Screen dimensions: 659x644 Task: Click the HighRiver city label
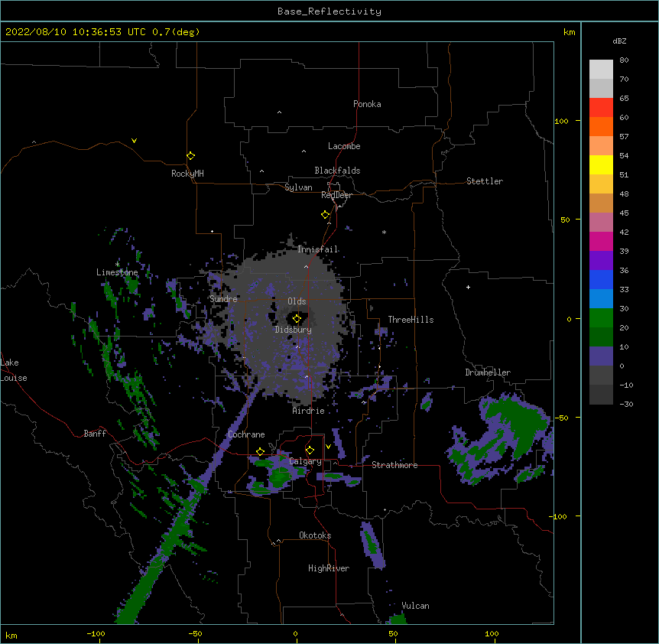[x=329, y=568]
